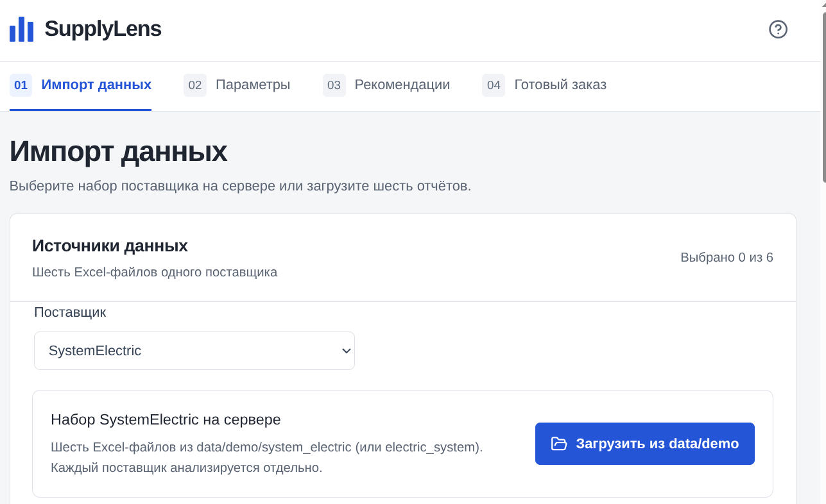Click the Набор SystemElectric на сервере heading
The height and width of the screenshot is (504, 826).
[x=166, y=420]
